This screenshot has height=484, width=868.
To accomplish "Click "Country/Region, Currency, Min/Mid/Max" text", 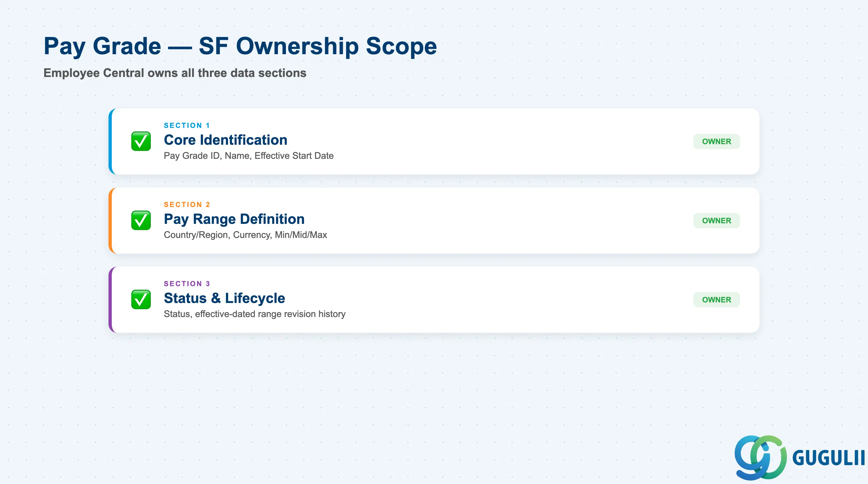I will [x=245, y=235].
